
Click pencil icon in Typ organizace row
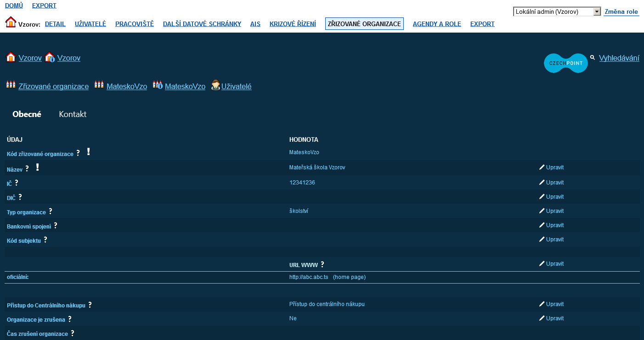542,211
